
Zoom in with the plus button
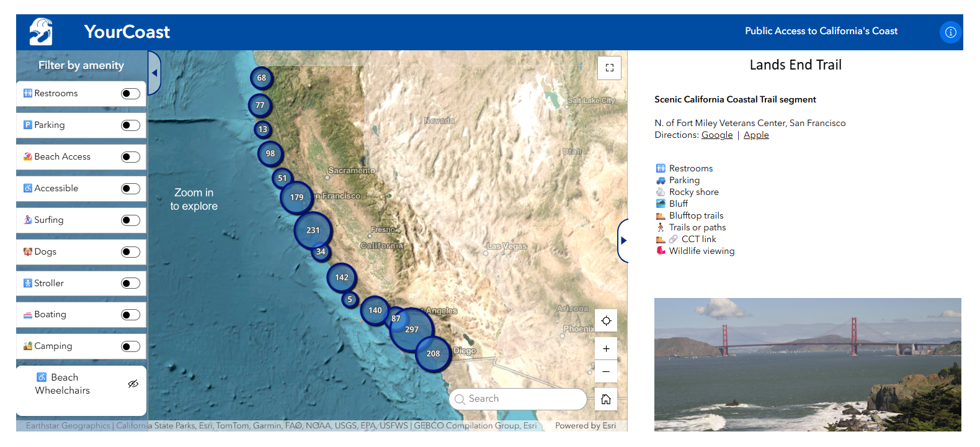point(606,349)
